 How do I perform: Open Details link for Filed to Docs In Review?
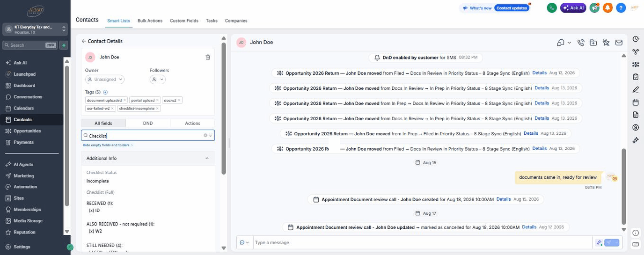[x=539, y=73]
